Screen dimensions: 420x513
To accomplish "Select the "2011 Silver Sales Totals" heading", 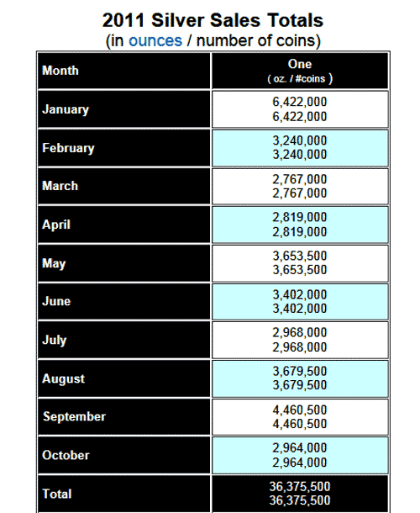I will [213, 20].
